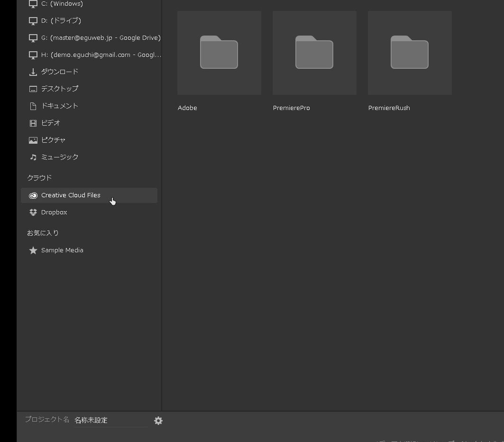Open the Adobe folder thumbnail

click(x=219, y=53)
